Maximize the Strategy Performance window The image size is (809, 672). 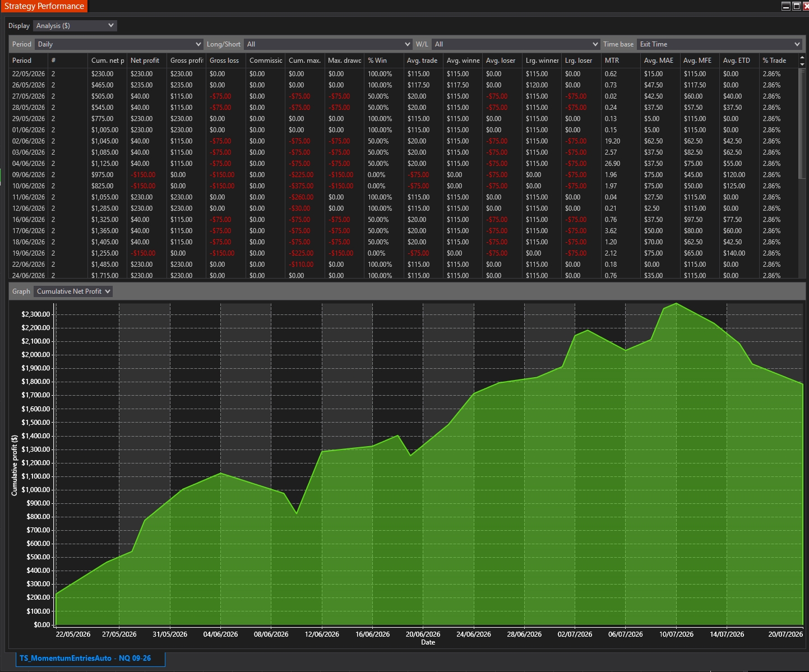click(x=796, y=6)
